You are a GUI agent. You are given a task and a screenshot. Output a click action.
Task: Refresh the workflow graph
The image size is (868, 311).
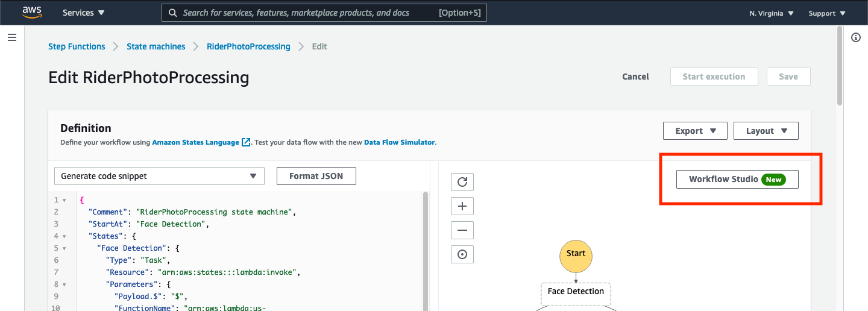[462, 182]
